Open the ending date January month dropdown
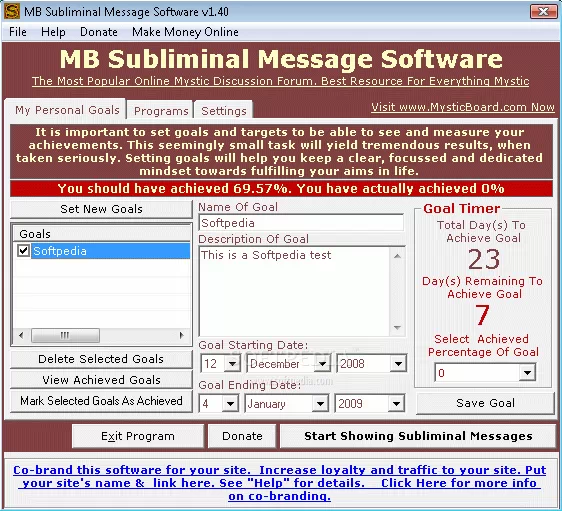This screenshot has width=562, height=511. 320,404
